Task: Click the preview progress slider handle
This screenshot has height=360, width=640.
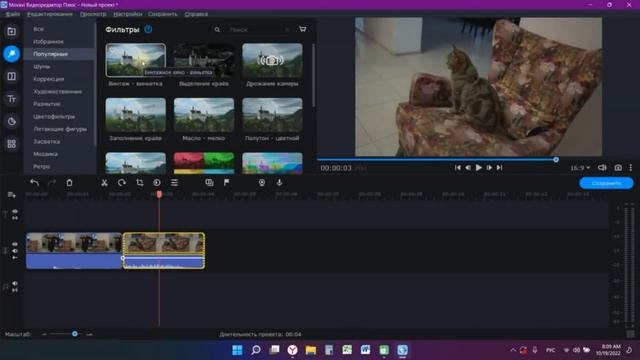Action: coord(556,160)
